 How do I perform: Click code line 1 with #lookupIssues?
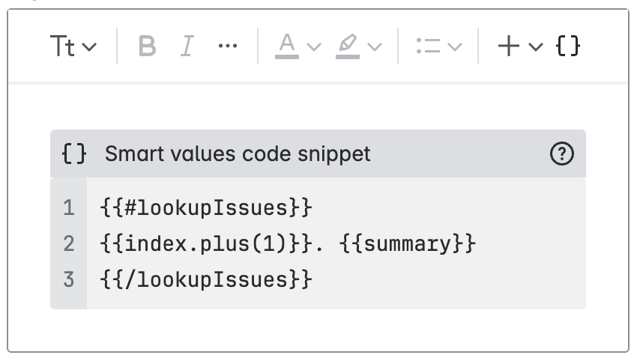[x=205, y=207]
